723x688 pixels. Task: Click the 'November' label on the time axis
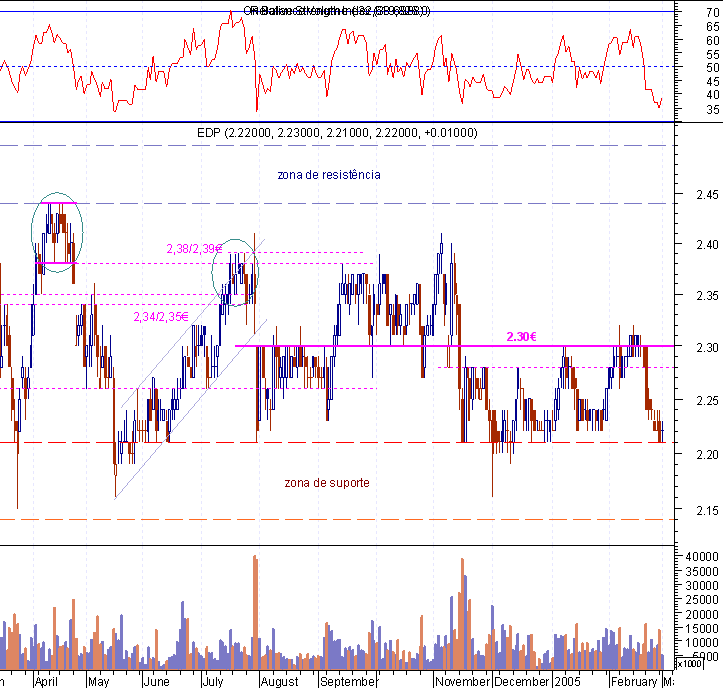point(462,682)
